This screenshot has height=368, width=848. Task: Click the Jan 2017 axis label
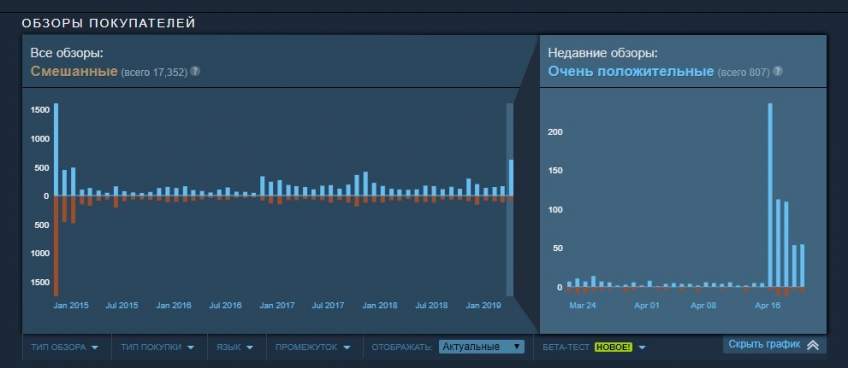point(277,306)
